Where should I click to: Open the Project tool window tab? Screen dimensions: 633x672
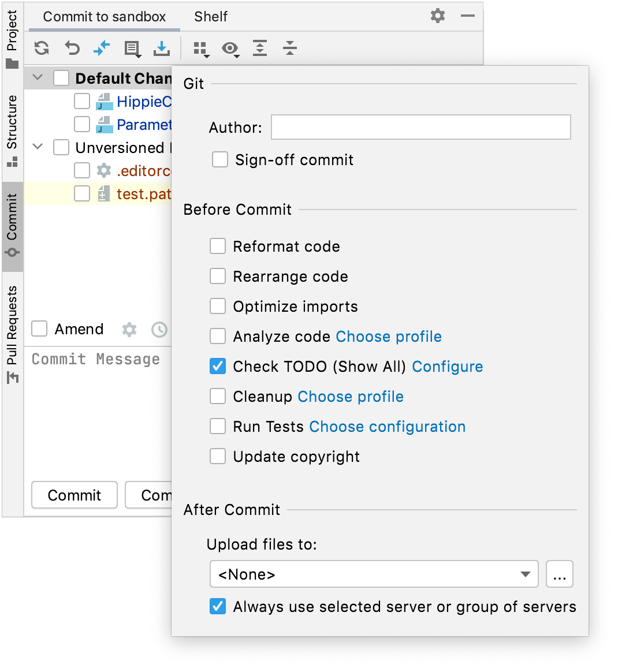pyautogui.click(x=12, y=39)
